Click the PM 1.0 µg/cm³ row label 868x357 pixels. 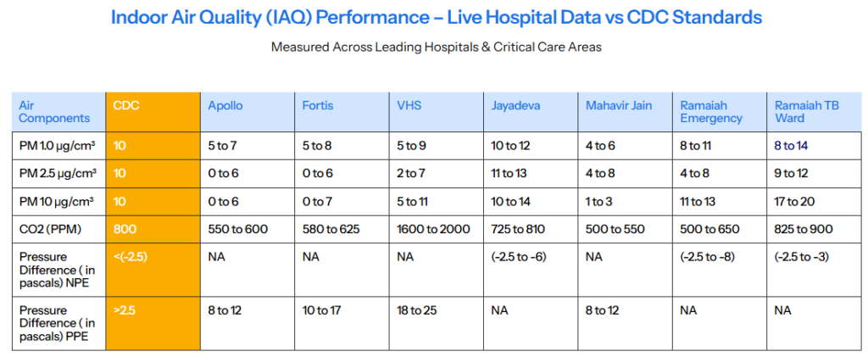coord(58,146)
